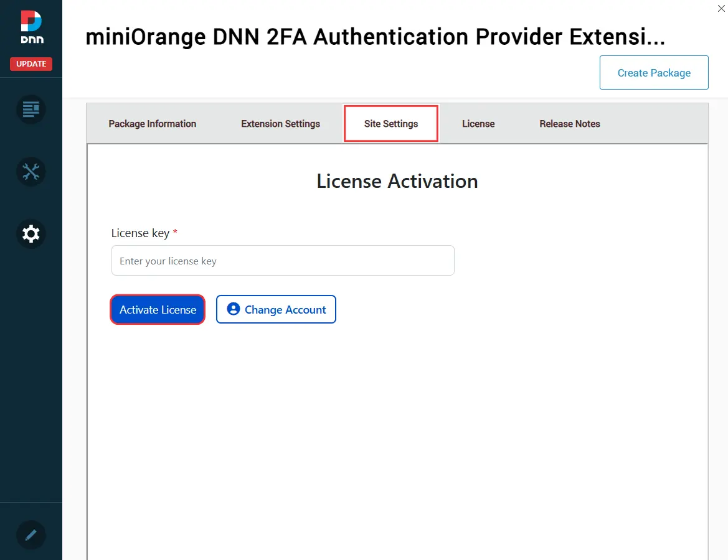Viewport: 728px width, 560px height.
Task: Click the pencil edit icon at sidebar bottom
Action: (x=31, y=535)
